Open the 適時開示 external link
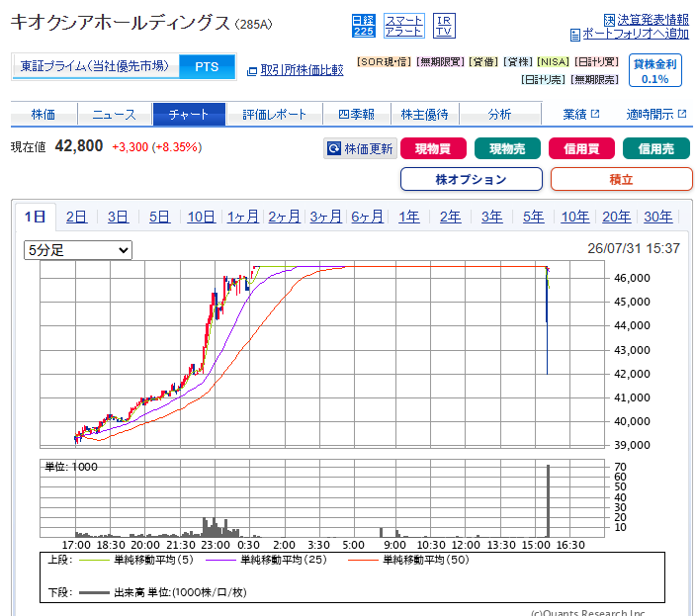This screenshot has width=695, height=616. tap(656, 115)
